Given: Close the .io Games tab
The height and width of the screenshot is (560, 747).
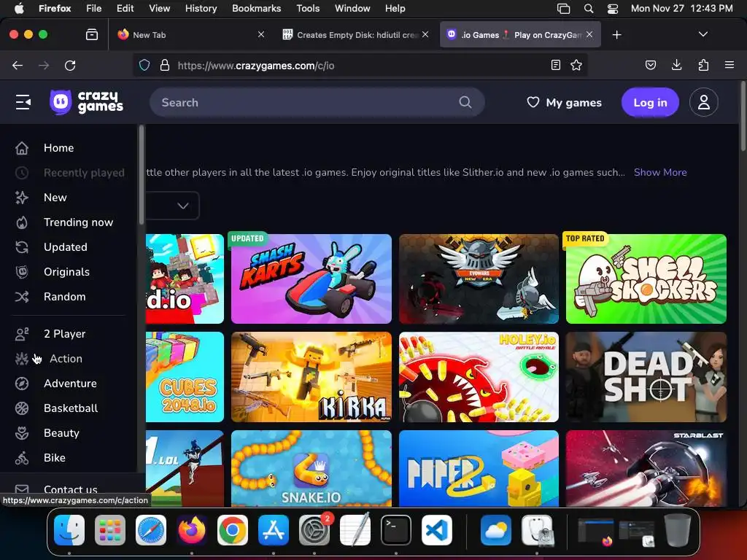Looking at the screenshot, I should click(589, 34).
